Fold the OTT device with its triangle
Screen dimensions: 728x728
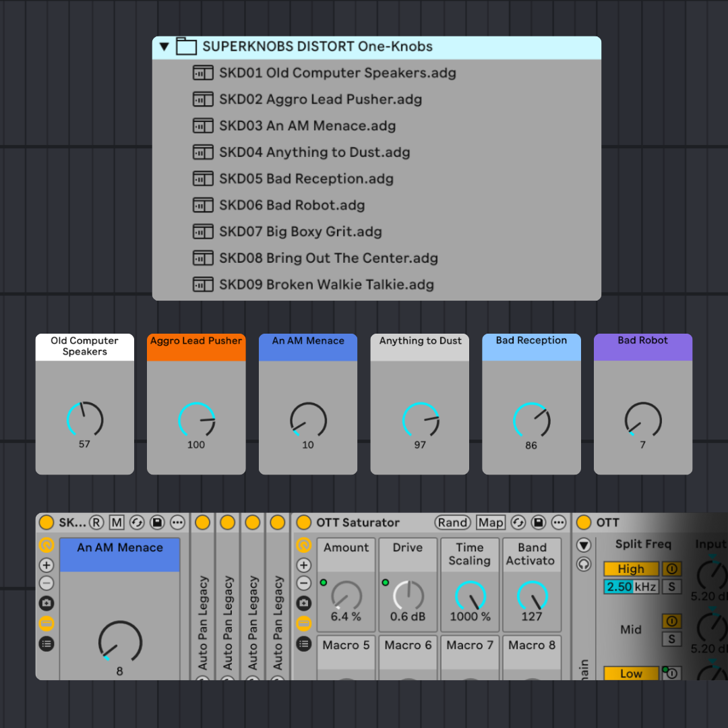tap(583, 545)
